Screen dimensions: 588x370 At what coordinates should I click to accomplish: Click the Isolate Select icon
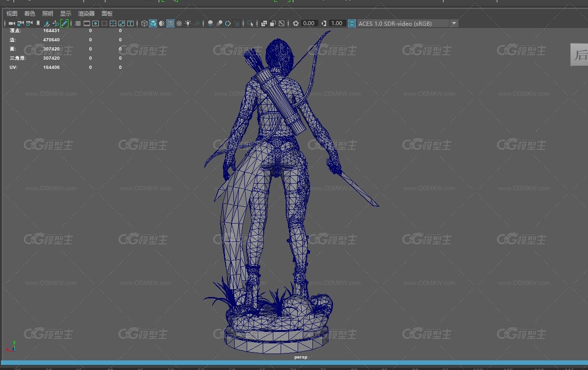250,23
